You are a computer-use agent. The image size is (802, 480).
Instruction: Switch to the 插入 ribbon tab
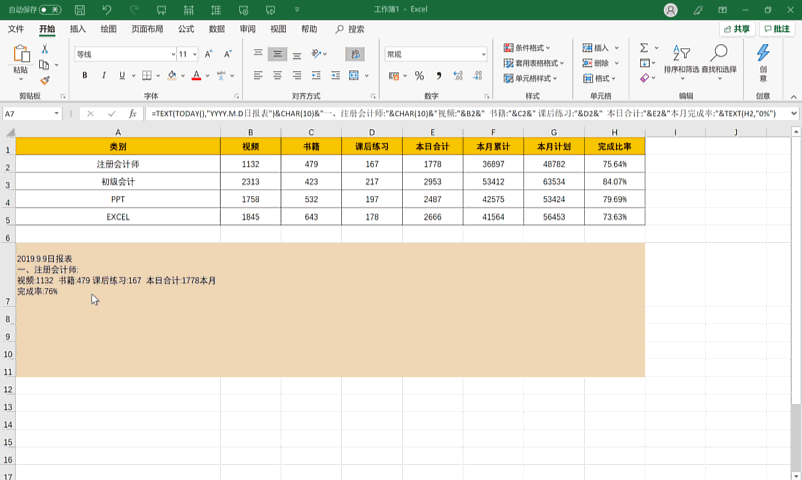(x=78, y=29)
